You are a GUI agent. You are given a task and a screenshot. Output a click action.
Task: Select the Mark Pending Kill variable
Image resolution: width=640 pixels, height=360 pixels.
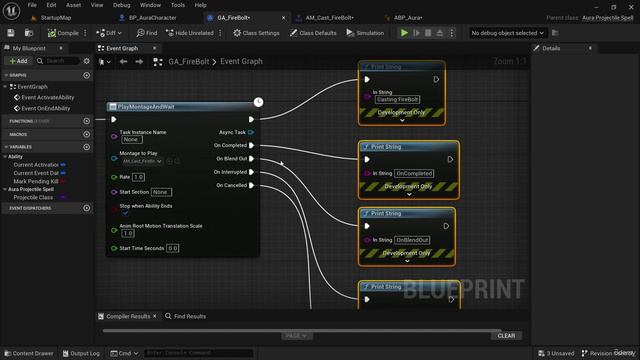[x=36, y=181]
